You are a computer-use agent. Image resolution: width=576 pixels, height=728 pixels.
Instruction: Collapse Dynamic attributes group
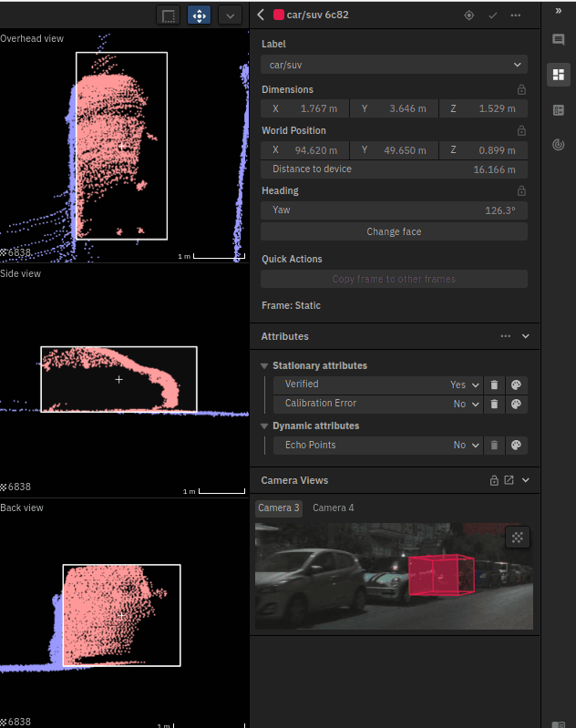[264, 426]
